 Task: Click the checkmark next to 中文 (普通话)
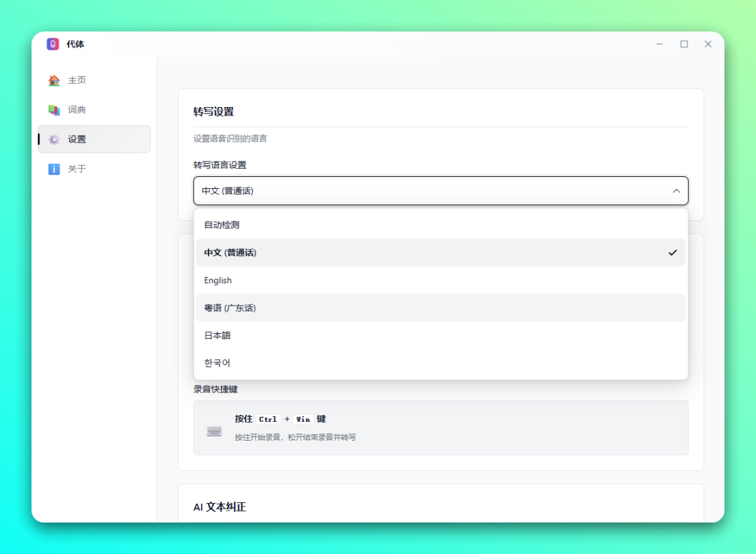coord(673,253)
